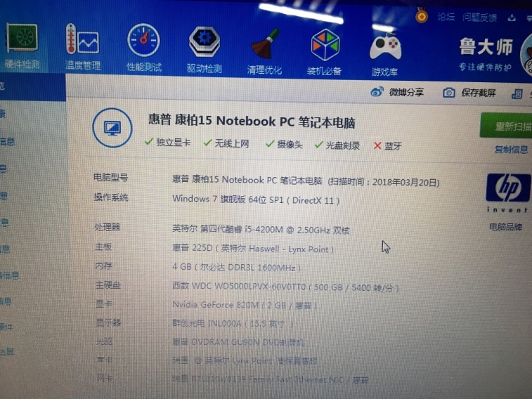The height and width of the screenshot is (399, 532).
Task: Open the 硬件检测 hardware detection tab
Action: click(x=22, y=46)
